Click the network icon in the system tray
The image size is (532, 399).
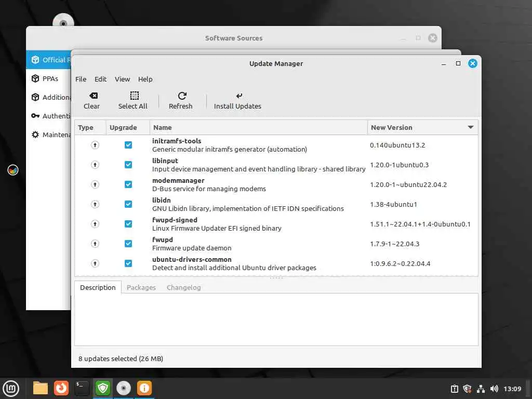(481, 389)
